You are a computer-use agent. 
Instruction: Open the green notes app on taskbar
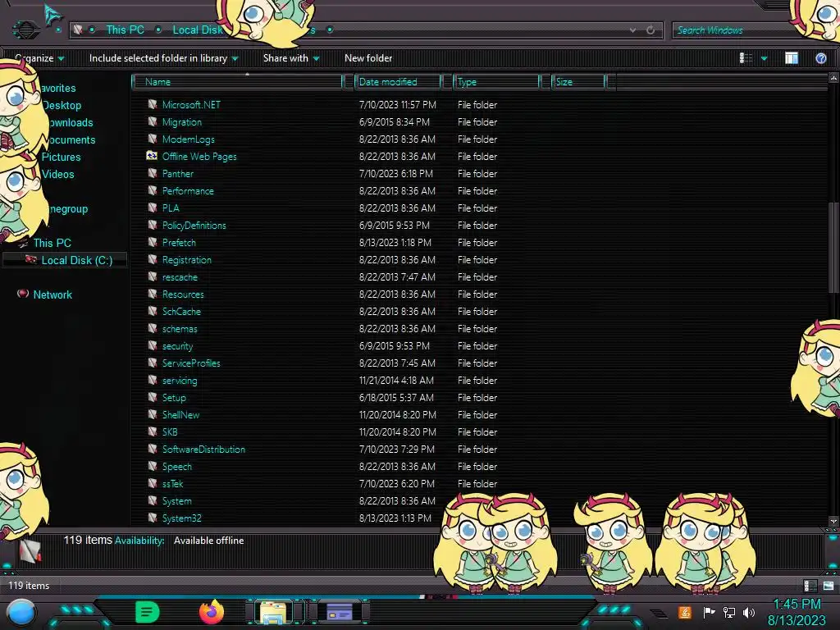(x=148, y=612)
